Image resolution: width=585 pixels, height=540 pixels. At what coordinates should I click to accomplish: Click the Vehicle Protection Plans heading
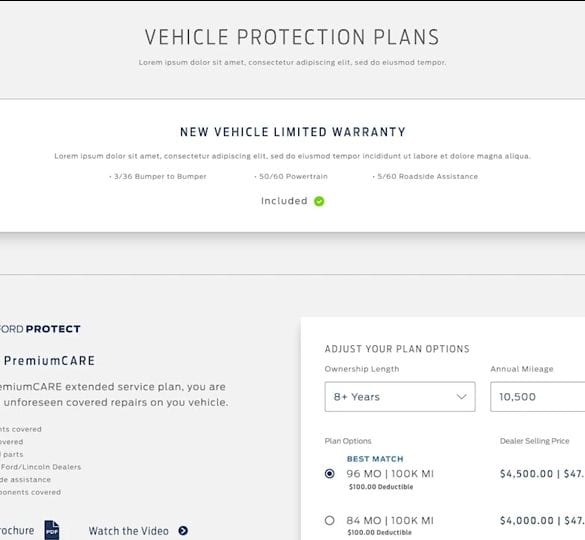tap(292, 37)
